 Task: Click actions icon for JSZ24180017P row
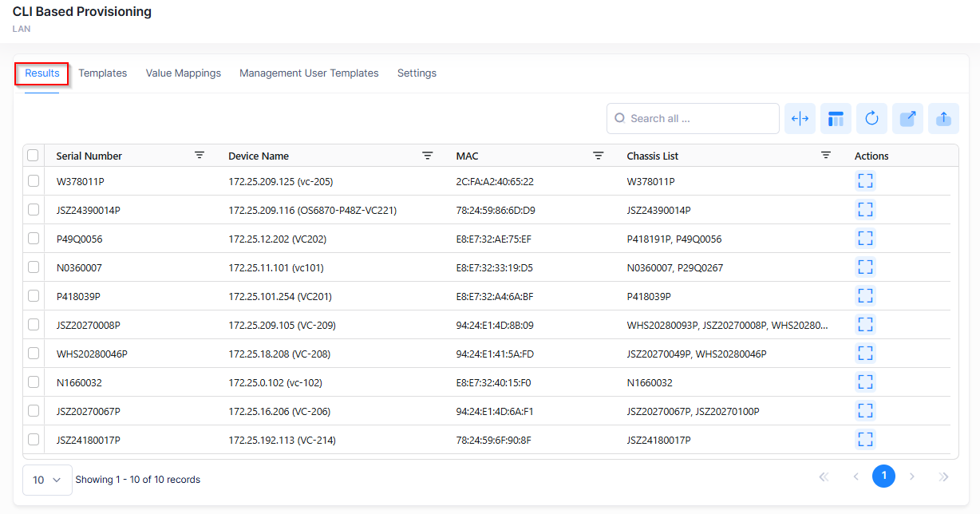(865, 440)
